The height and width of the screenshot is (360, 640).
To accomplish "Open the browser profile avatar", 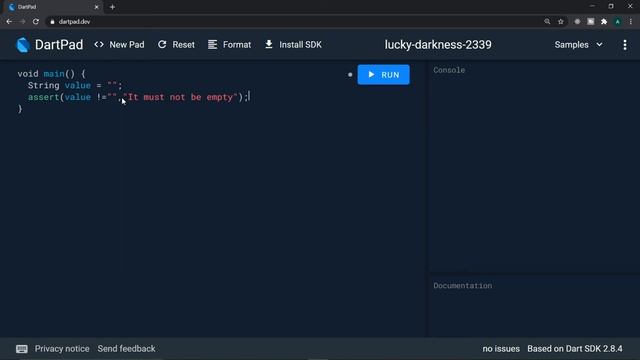I will click(x=618, y=22).
